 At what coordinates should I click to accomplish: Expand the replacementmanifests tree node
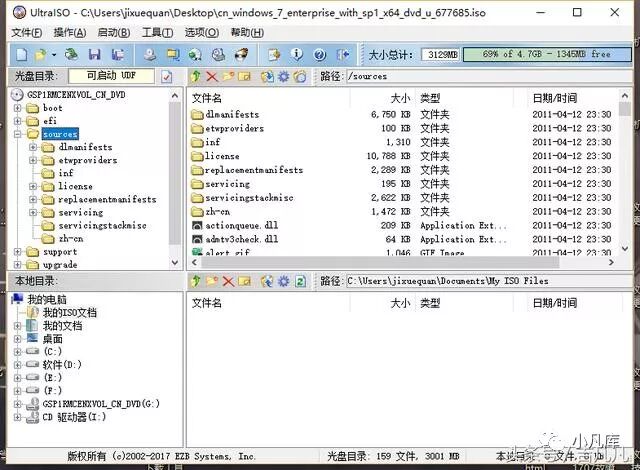click(x=33, y=200)
